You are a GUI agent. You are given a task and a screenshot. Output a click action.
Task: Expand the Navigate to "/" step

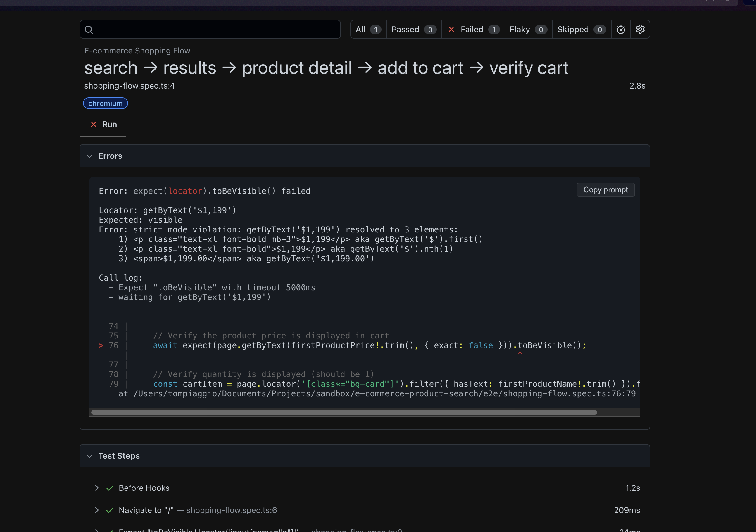[97, 510]
